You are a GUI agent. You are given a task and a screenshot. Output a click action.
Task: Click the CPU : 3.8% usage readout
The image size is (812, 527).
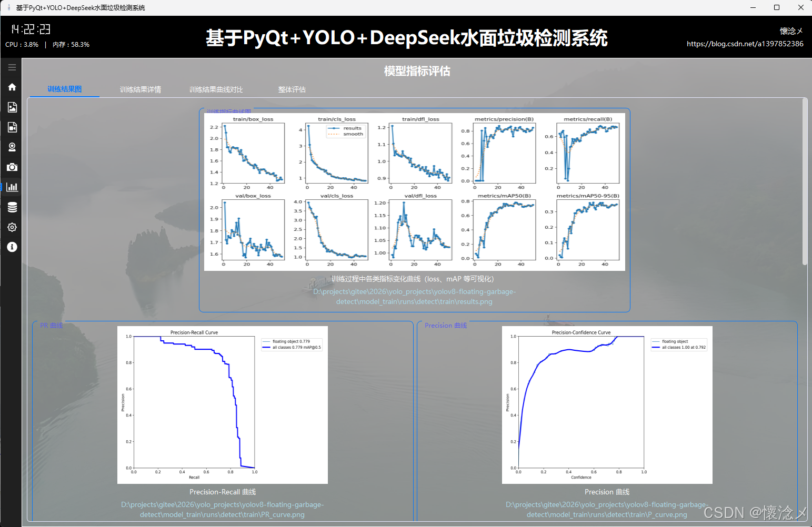click(22, 45)
